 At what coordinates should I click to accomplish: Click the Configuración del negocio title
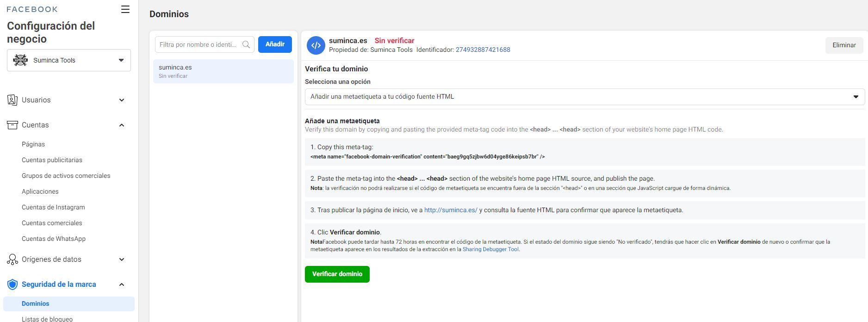click(x=51, y=32)
